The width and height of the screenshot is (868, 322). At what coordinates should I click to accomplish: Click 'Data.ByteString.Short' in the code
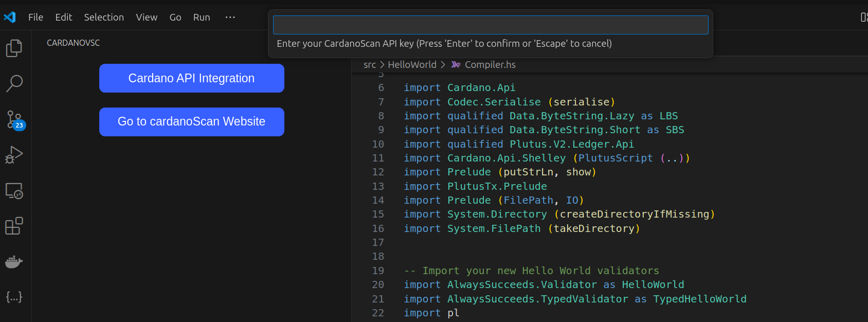(x=575, y=130)
